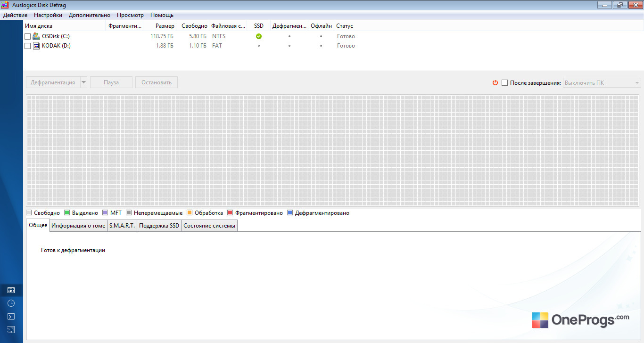Screen dimensions: 644x343
Task: Click the SSD column header
Action: [x=259, y=26]
